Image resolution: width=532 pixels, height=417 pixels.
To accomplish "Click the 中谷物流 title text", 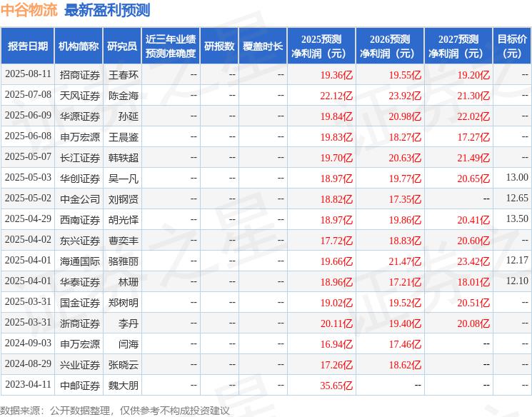I will click(x=29, y=10).
